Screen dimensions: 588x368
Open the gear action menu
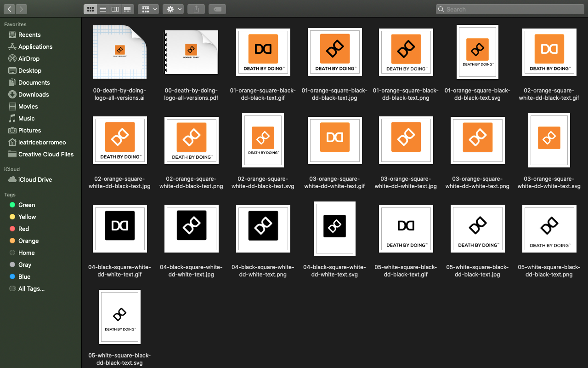tap(173, 9)
